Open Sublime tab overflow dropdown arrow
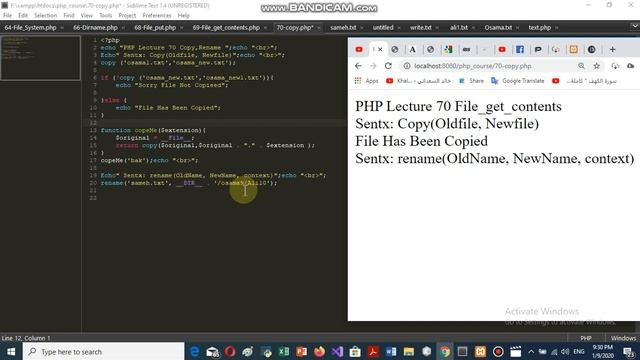The image size is (640, 360). 635,27
